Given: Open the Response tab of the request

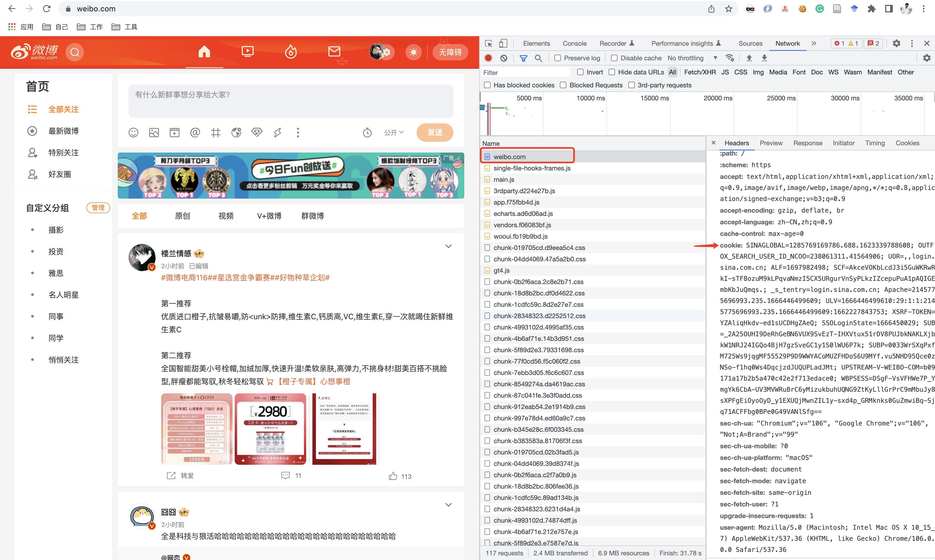Looking at the screenshot, I should (807, 143).
